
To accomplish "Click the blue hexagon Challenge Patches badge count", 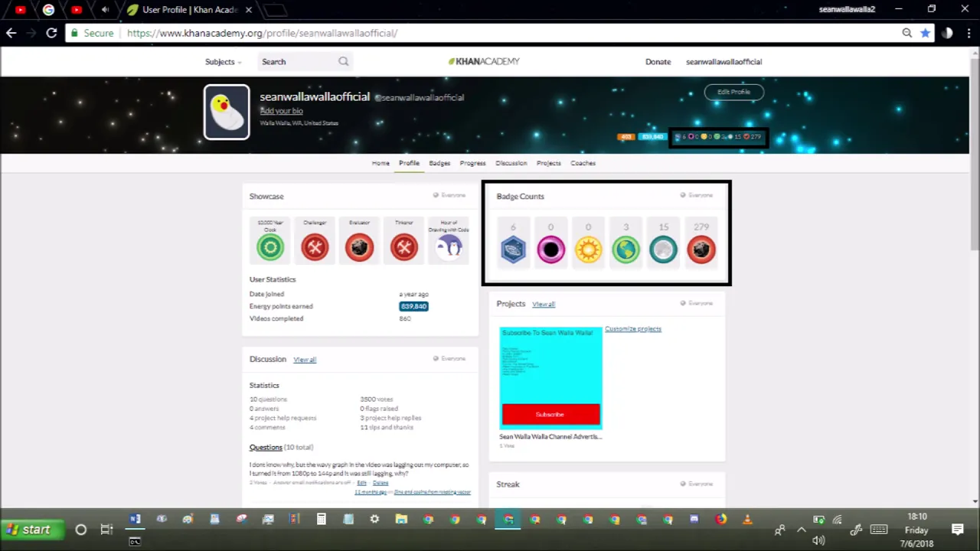I will (513, 249).
